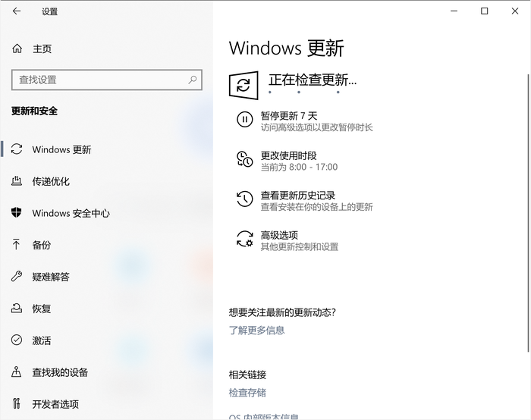Click the search magnifier icon
The width and height of the screenshot is (531, 420).
tap(193, 79)
